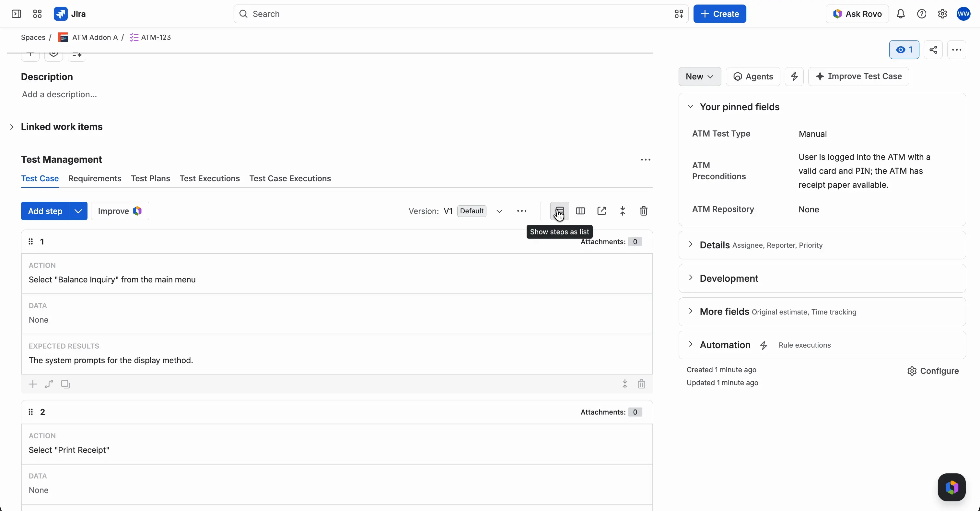Expand the Development section

[691, 278]
